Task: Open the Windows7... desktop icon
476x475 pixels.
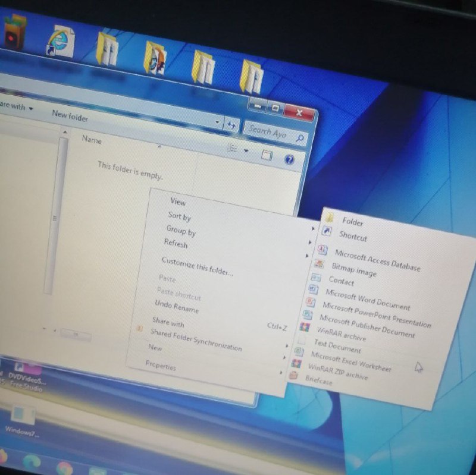Action: (x=22, y=421)
